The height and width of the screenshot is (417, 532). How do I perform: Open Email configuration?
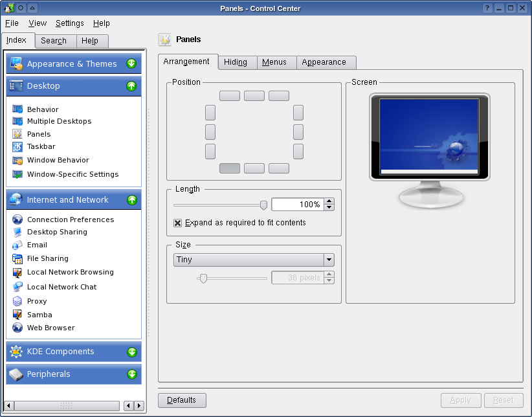[x=39, y=245]
